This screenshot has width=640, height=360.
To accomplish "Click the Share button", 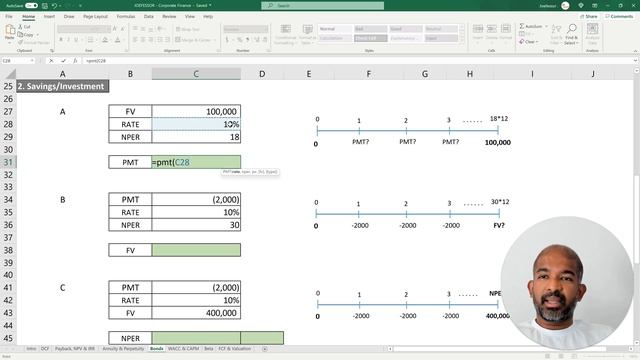I will point(589,17).
